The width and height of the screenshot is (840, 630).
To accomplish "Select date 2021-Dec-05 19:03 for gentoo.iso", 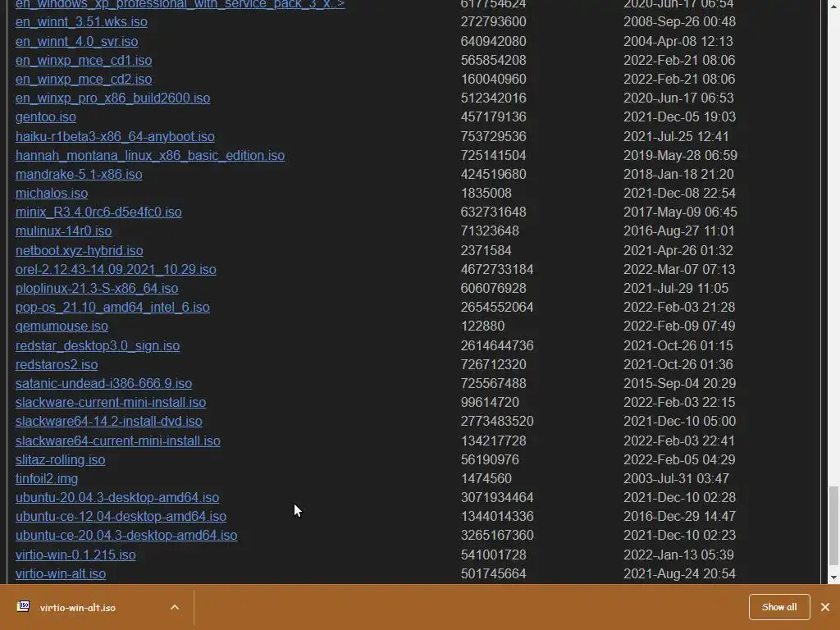I will point(680,116).
